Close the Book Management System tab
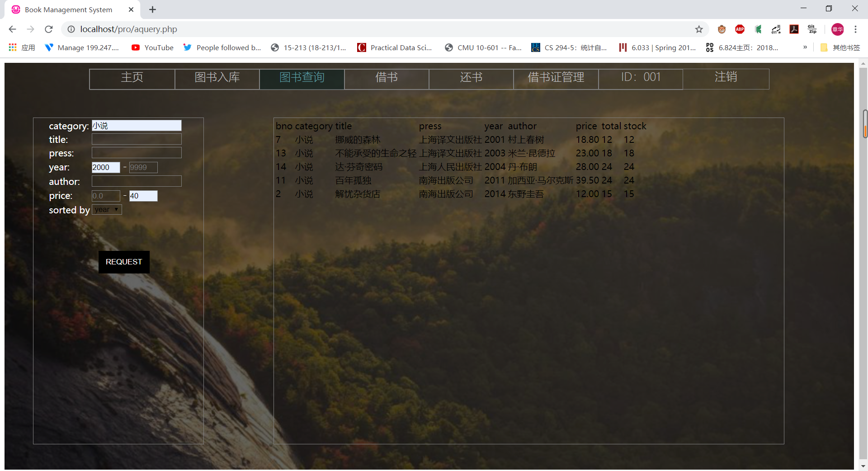868x471 pixels. (131, 9)
